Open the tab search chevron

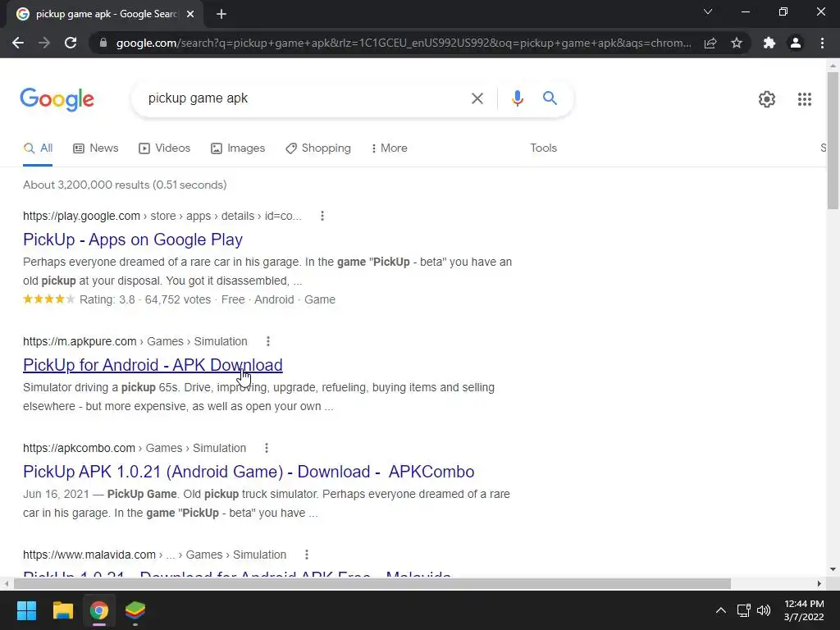pyautogui.click(x=708, y=11)
